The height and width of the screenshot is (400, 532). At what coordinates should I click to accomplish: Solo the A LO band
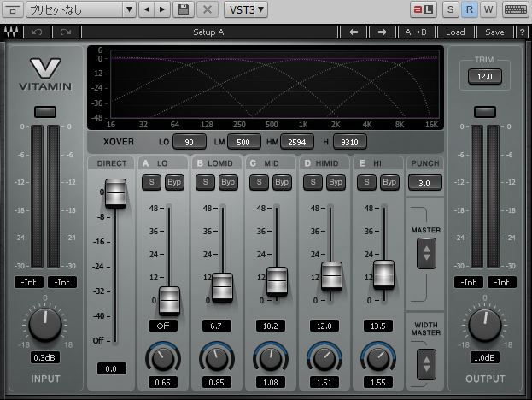coord(151,182)
